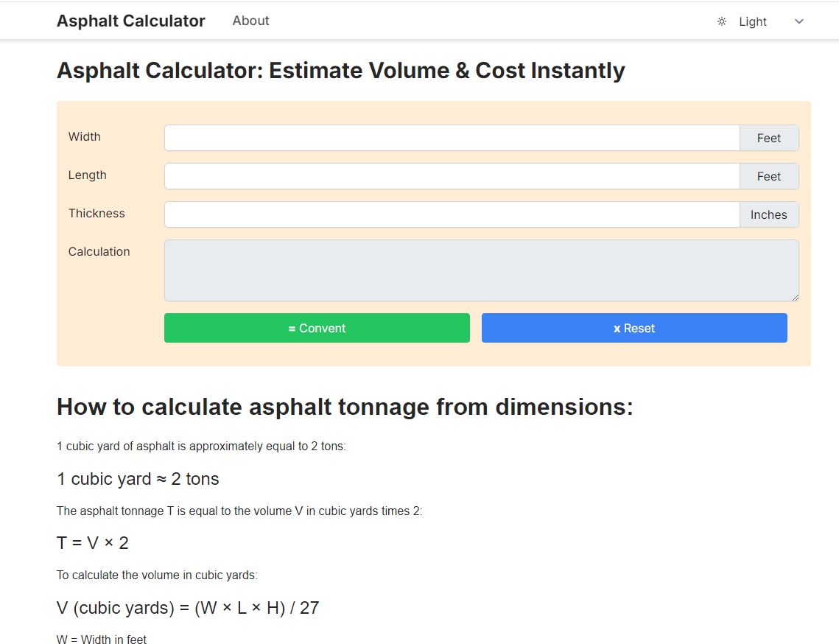Click the page heading about estimating volume
The image size is (839, 644).
(340, 70)
